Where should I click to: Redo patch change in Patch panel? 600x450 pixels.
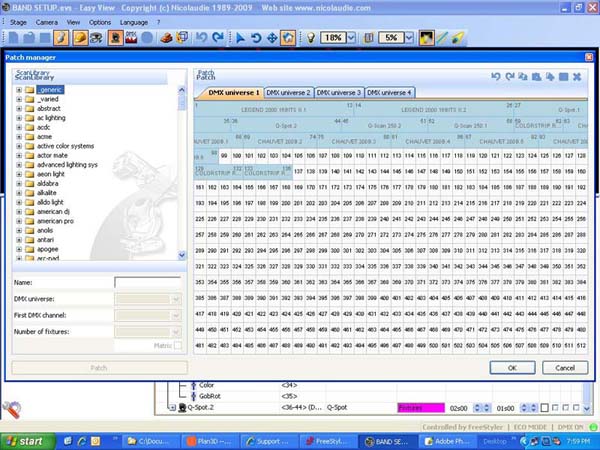509,77
